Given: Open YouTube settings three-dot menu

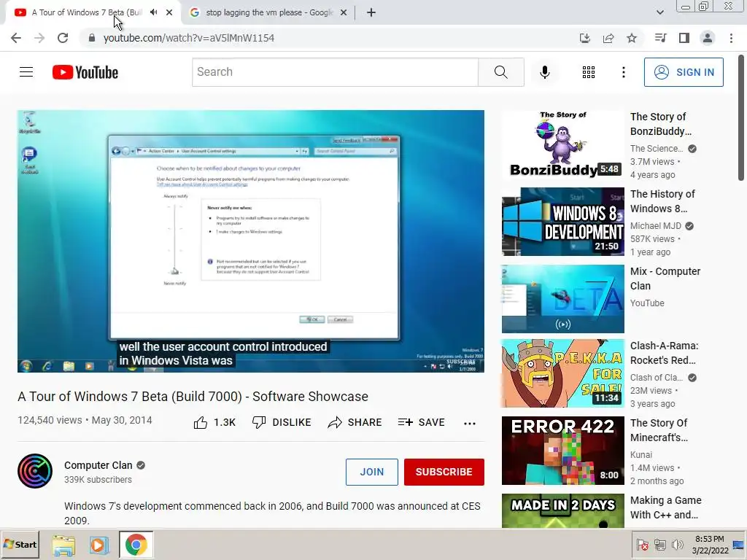Looking at the screenshot, I should 623,72.
